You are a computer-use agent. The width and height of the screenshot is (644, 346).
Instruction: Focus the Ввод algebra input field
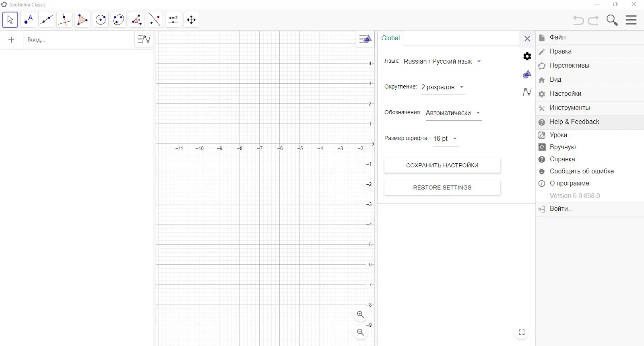78,40
